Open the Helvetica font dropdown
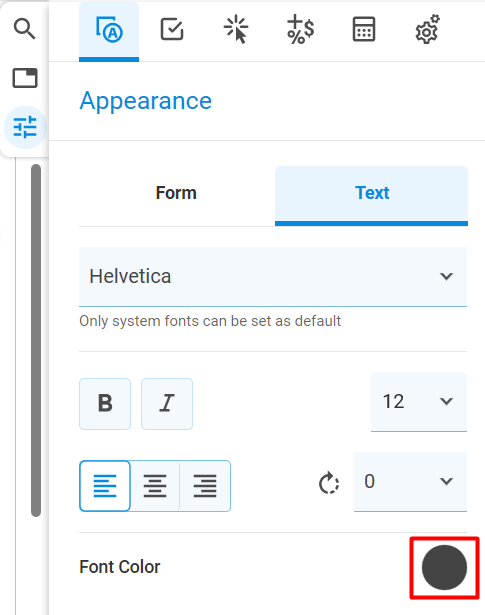 (273, 277)
